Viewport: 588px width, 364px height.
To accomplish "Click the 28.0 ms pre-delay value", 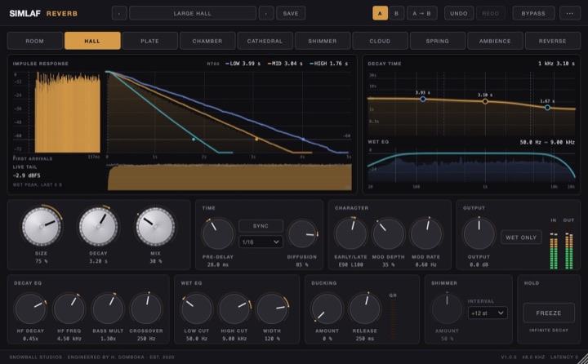I will pos(218,264).
